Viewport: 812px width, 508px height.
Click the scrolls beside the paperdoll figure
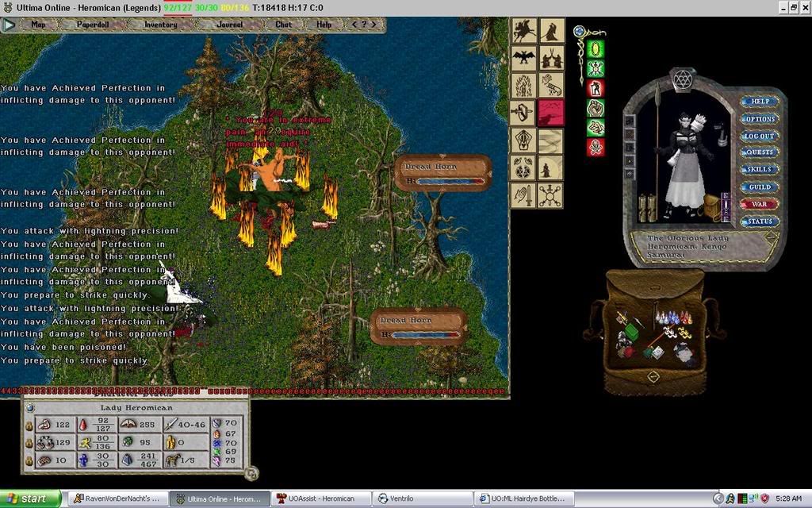coord(646,207)
